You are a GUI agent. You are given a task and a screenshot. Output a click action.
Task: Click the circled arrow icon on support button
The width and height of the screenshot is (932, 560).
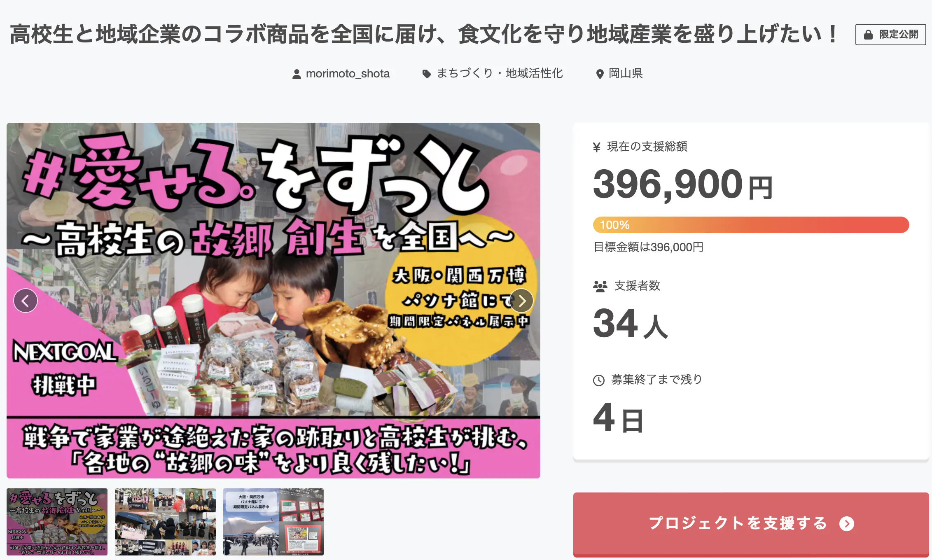pos(847,524)
